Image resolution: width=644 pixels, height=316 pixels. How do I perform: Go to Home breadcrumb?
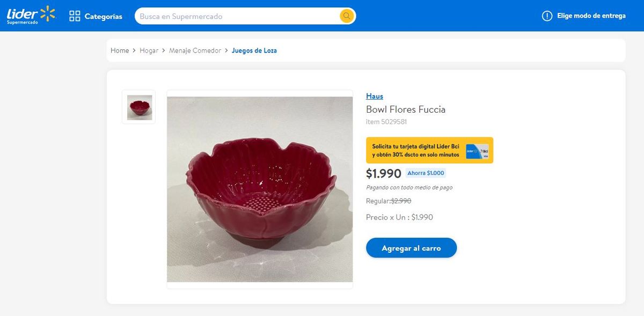tap(120, 50)
